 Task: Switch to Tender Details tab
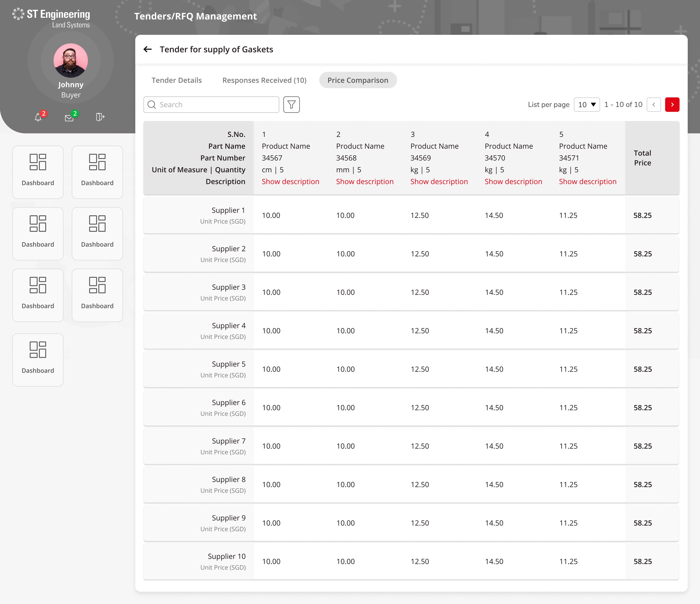[x=177, y=80]
